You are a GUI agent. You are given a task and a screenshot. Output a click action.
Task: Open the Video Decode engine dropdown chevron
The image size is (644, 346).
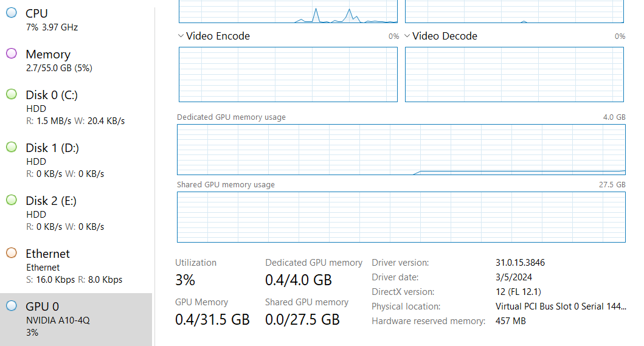point(407,36)
